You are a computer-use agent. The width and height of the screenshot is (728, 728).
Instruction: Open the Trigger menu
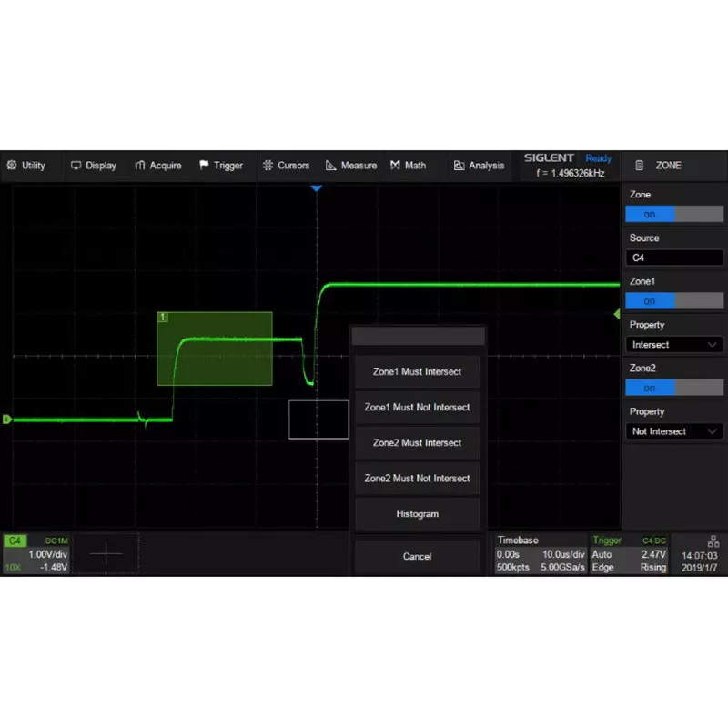tap(221, 166)
